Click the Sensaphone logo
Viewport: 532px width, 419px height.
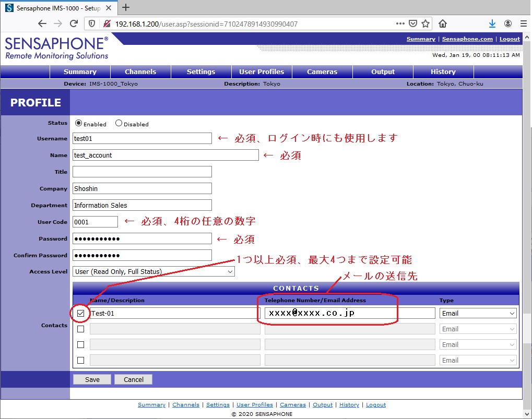(57, 48)
